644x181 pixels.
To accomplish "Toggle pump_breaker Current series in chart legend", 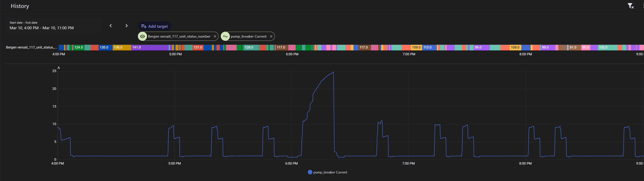I will pyautogui.click(x=327, y=172).
